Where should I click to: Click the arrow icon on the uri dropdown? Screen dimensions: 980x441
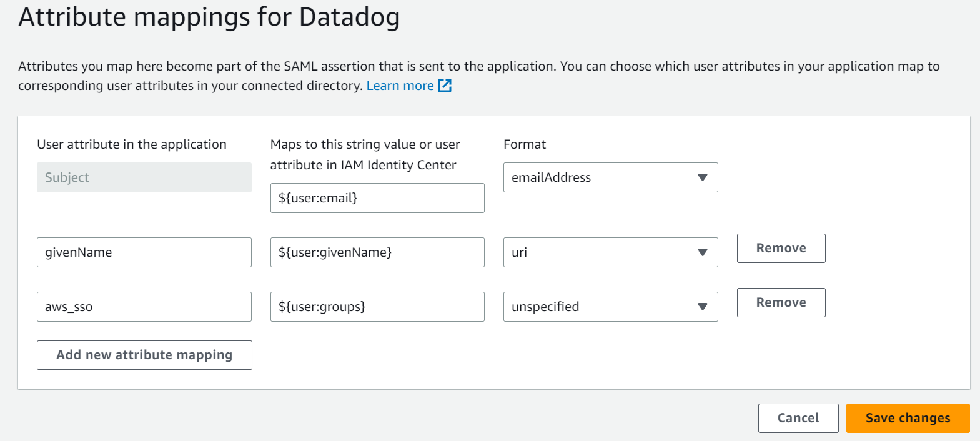[x=703, y=252]
